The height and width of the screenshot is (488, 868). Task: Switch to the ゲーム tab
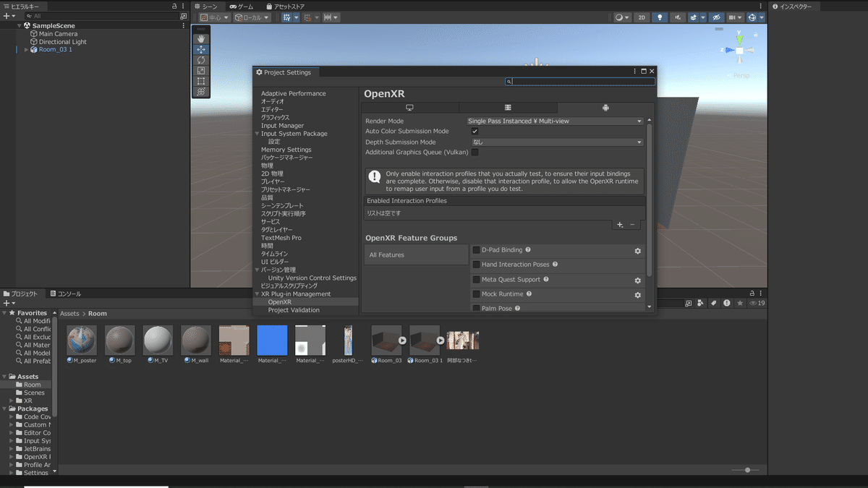pos(242,7)
